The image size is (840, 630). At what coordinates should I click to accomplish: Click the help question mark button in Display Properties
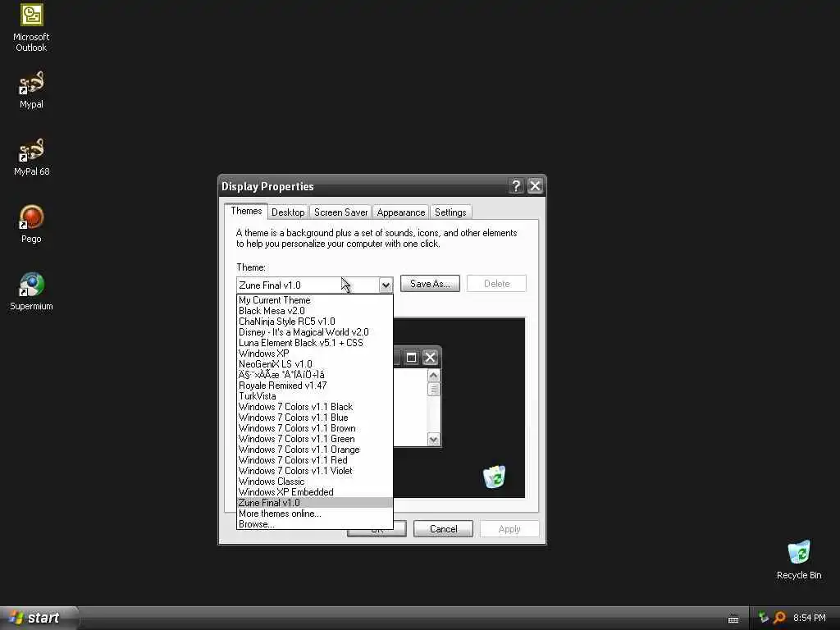tap(516, 186)
